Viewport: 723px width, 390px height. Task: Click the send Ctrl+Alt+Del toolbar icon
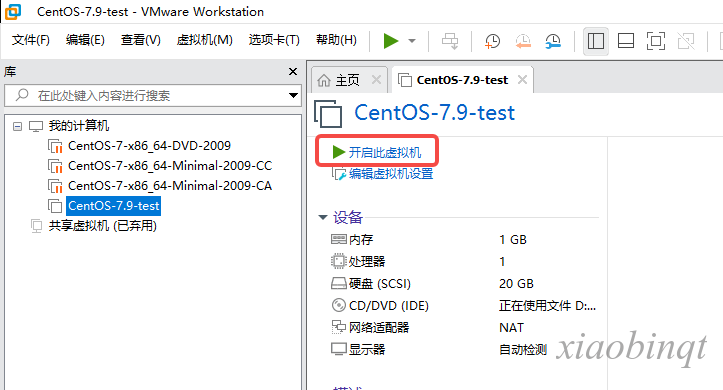click(450, 41)
